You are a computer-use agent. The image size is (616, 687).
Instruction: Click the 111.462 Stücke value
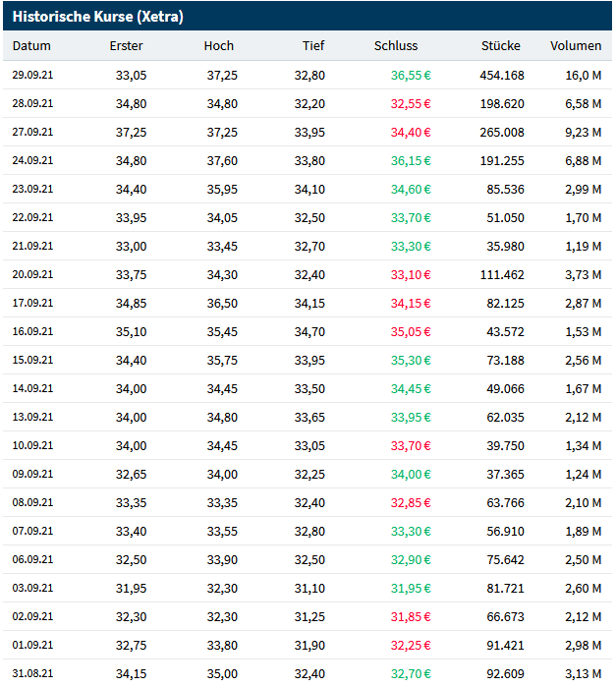coord(501,274)
